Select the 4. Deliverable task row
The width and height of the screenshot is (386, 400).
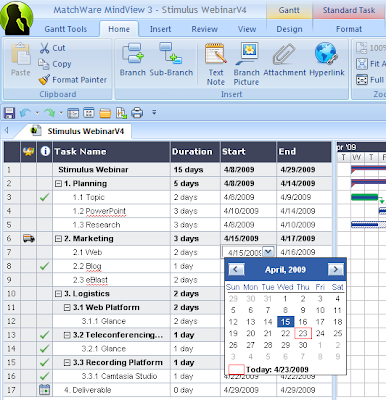point(168,390)
